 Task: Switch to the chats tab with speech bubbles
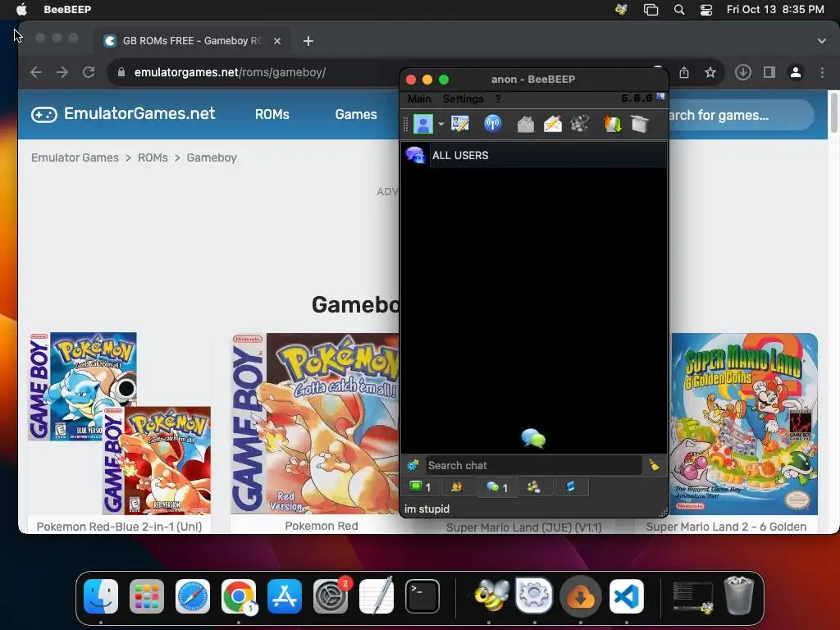click(x=496, y=487)
